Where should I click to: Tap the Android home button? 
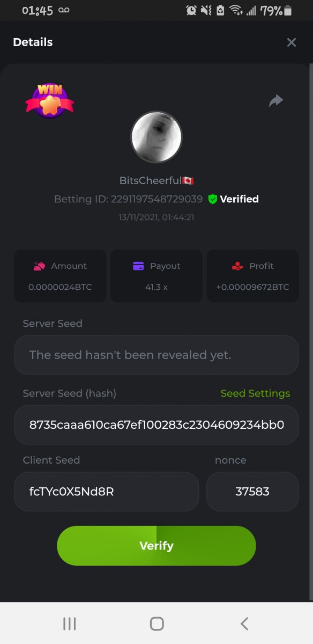coord(156,623)
